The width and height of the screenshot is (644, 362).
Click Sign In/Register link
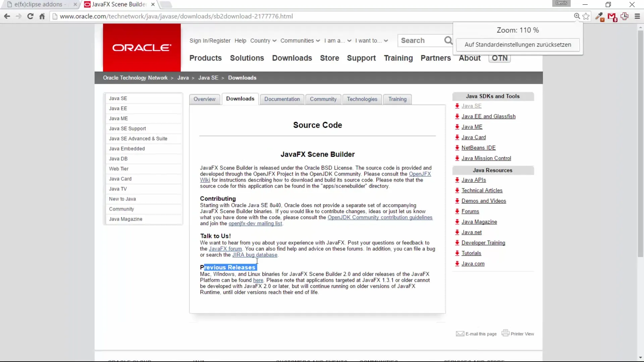pos(210,41)
